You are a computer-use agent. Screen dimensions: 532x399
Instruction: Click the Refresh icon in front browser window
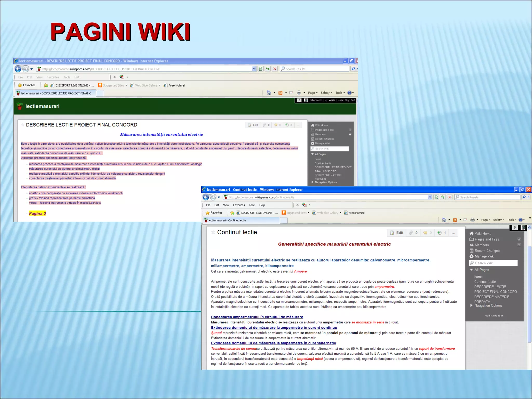point(443,197)
